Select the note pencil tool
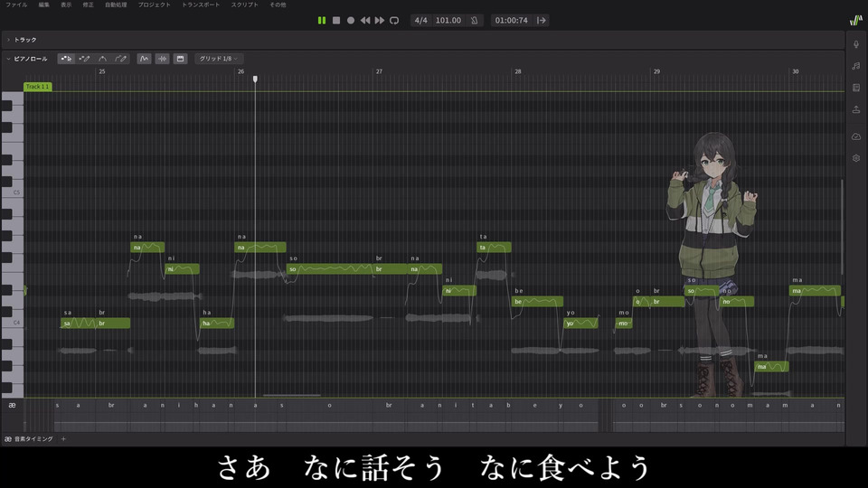This screenshot has width=868, height=488. tap(84, 59)
